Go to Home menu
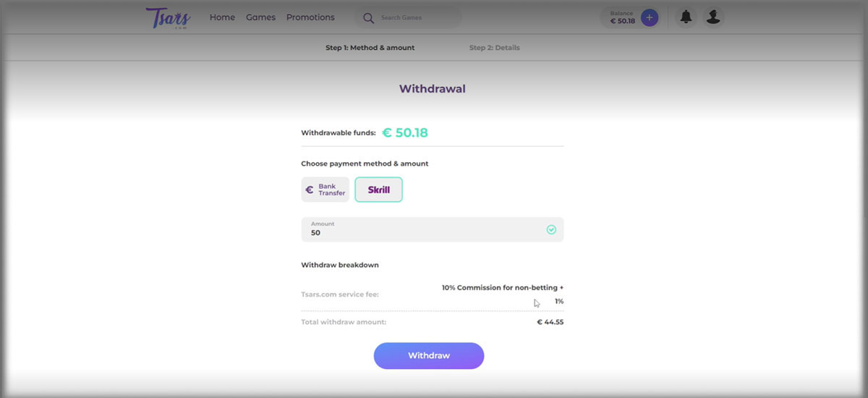Viewport: 868px width, 398px height. [222, 17]
